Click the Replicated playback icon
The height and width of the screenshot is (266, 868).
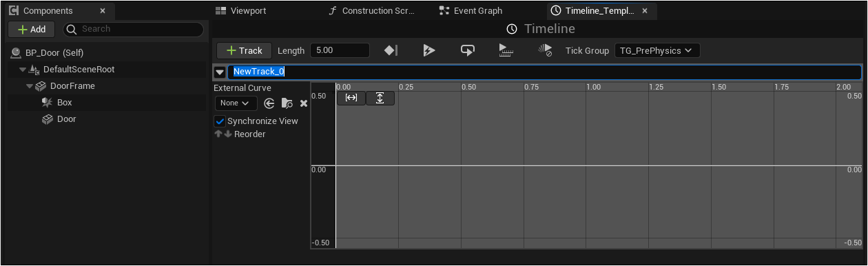point(506,50)
